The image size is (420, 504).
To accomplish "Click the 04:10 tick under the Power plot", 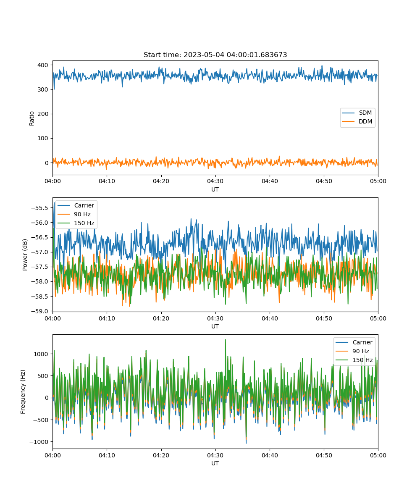I will point(107,318).
